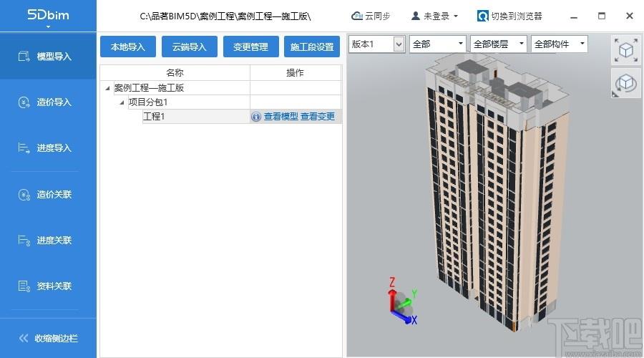
Task: Click the info icon beside 查看模型
Action: point(256,117)
